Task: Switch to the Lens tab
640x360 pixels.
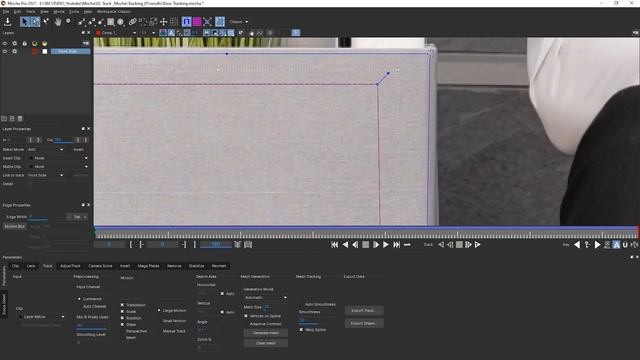Action: pyautogui.click(x=31, y=266)
